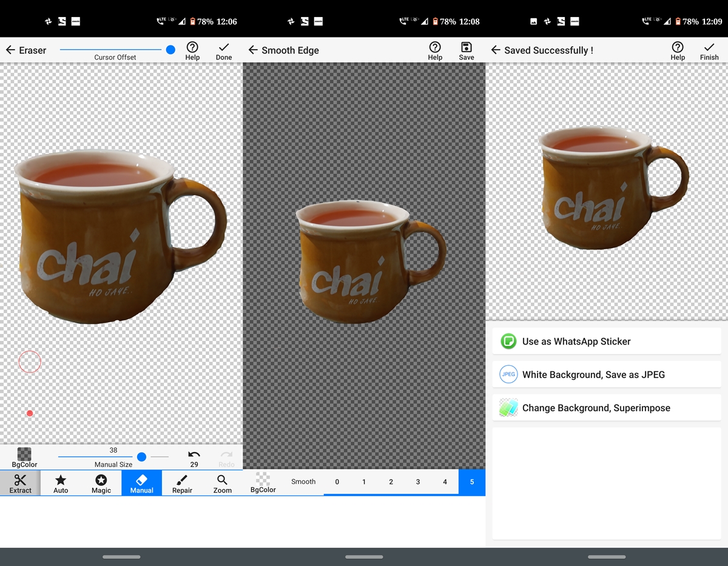Tap the picture notification icon in status bar
Image resolution: width=728 pixels, height=566 pixels.
(533, 21)
